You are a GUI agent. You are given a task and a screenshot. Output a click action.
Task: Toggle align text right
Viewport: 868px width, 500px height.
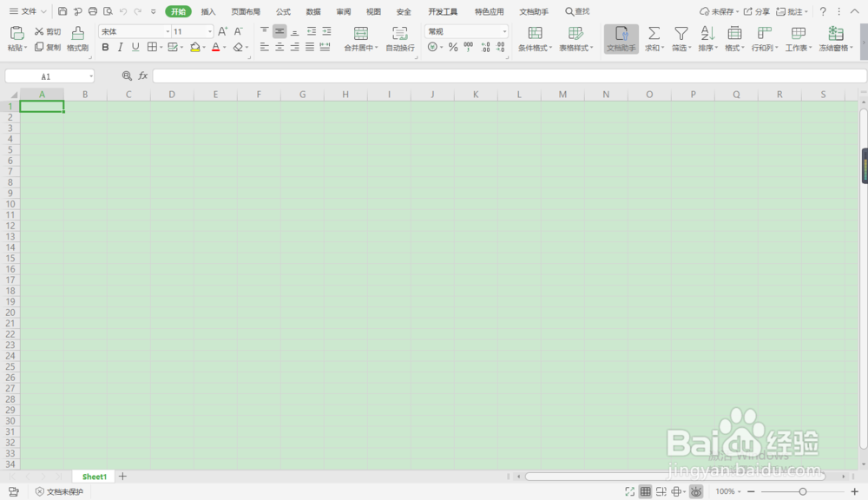click(x=294, y=47)
